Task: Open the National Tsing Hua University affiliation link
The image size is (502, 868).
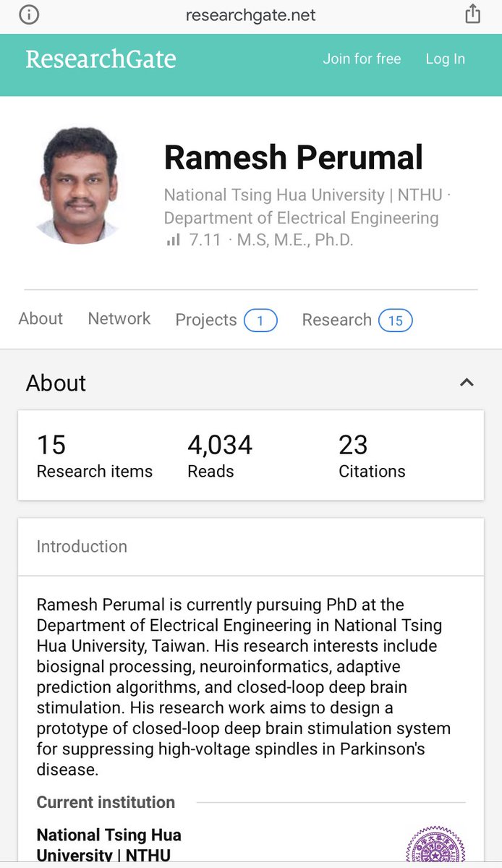Action: point(302,195)
